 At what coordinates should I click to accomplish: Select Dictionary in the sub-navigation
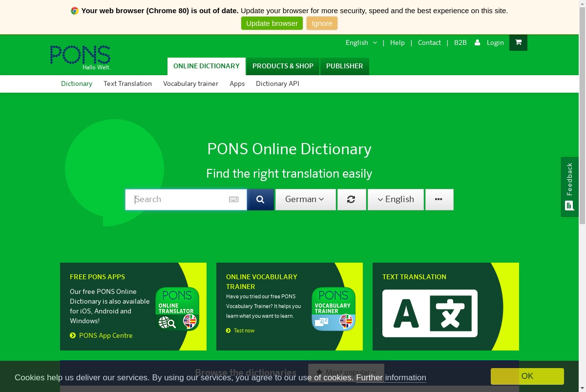click(77, 83)
